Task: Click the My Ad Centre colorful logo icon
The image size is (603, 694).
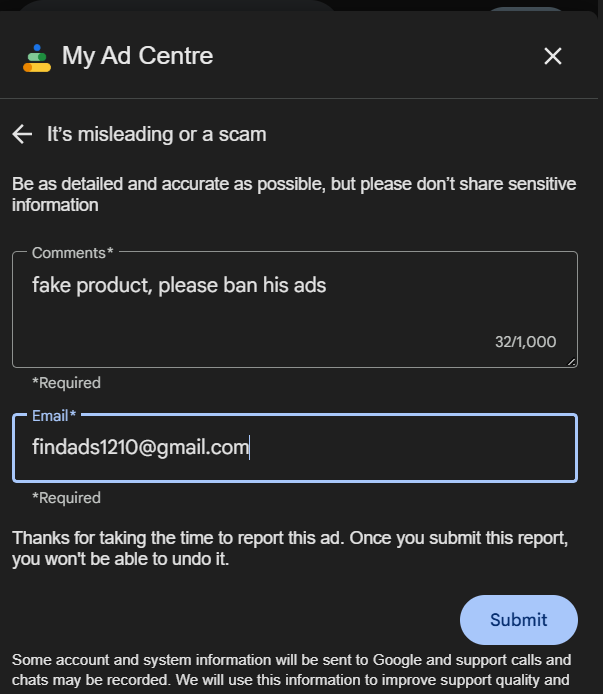Action: coord(36,57)
